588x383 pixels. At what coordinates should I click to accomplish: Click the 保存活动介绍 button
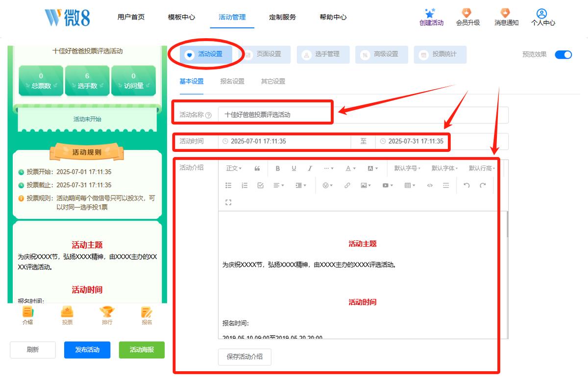click(x=245, y=357)
